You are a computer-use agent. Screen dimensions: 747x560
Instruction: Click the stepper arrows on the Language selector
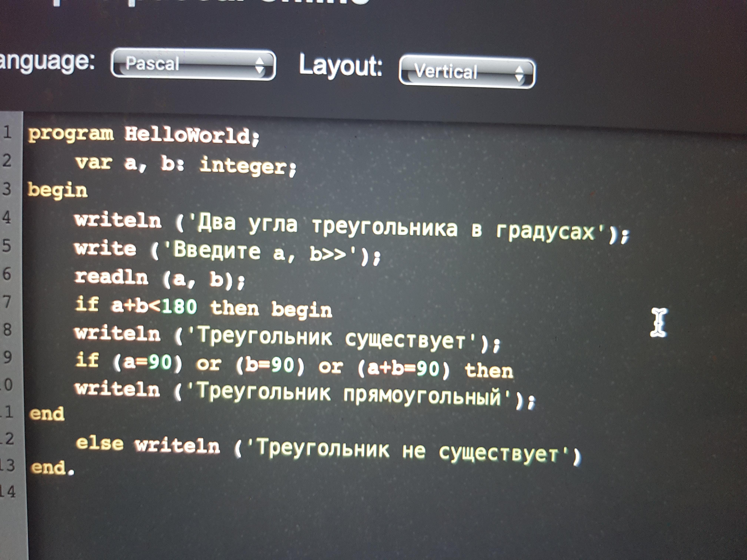259,65
